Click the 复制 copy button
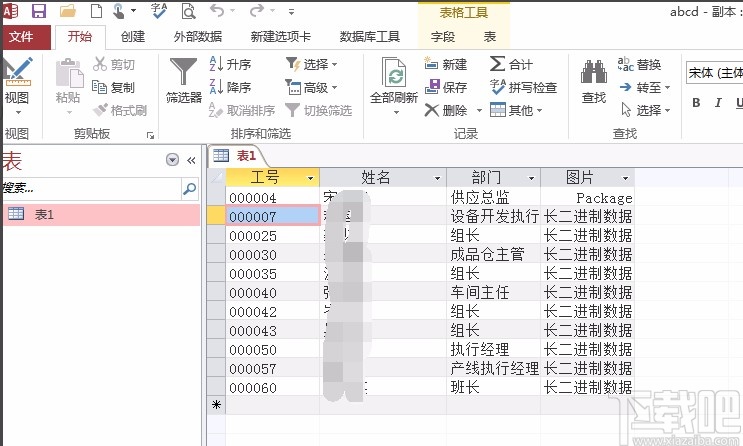This screenshot has height=446, width=743. tap(114, 87)
